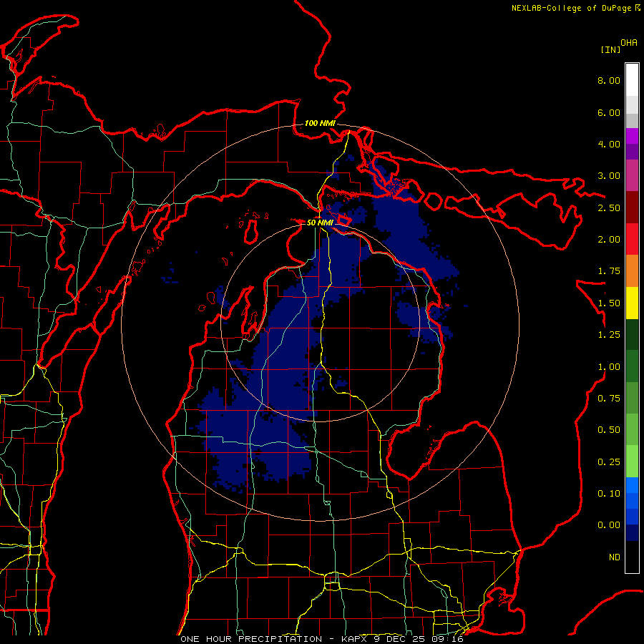Select the 0.50 legend value
This screenshot has height=644, width=644.
(x=609, y=430)
